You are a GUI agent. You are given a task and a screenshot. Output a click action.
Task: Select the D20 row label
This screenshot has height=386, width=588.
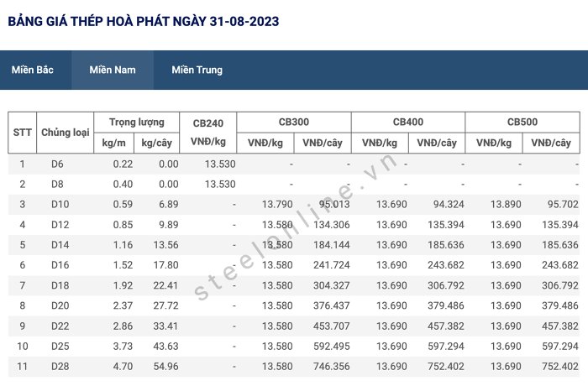(x=60, y=305)
